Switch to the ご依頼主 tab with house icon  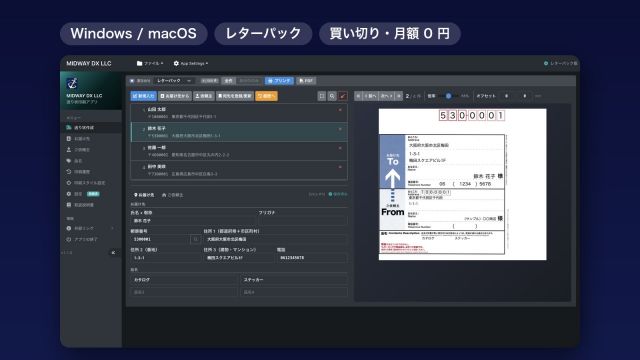[x=173, y=195]
